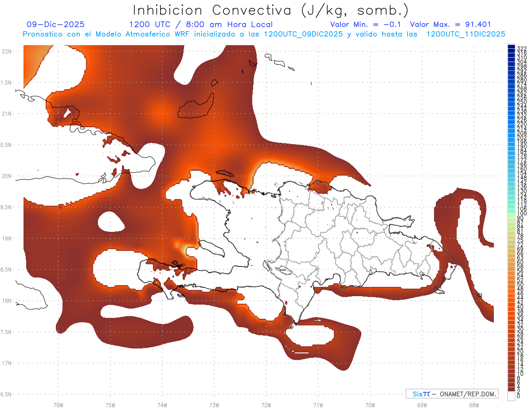Click the "21N" latitude label
This screenshot has height=411, width=532.
[x=7, y=114]
